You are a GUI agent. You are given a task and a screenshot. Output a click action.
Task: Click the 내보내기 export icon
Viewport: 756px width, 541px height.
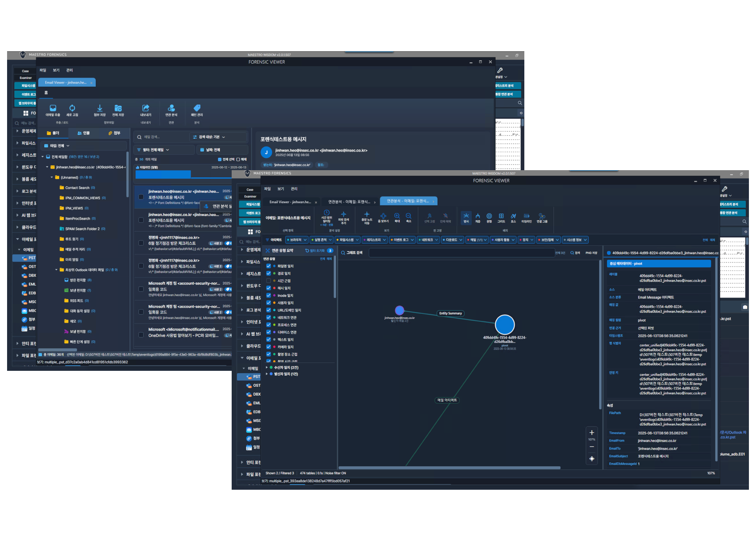(145, 108)
